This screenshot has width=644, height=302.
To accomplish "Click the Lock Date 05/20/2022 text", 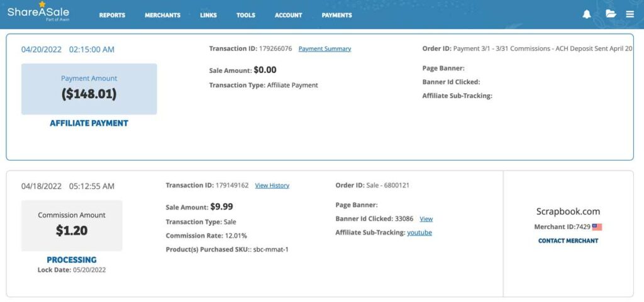I will point(72,270).
